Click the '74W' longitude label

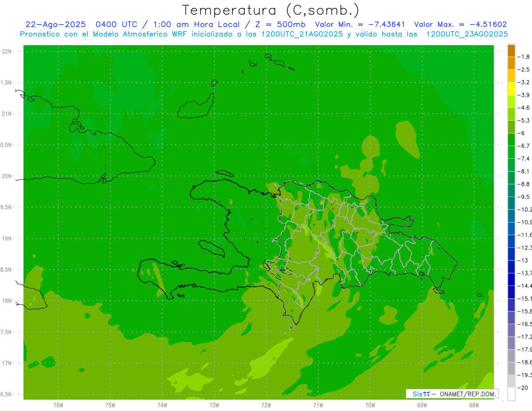pos(162,405)
